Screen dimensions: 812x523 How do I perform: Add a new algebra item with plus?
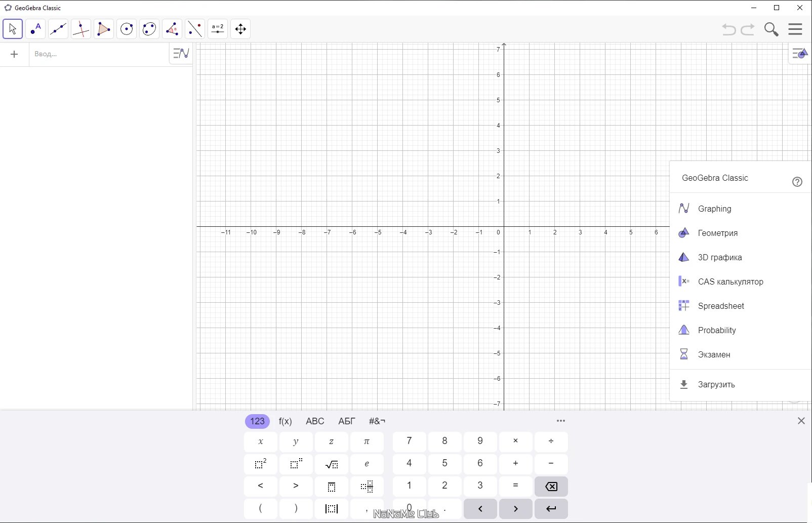(x=14, y=54)
